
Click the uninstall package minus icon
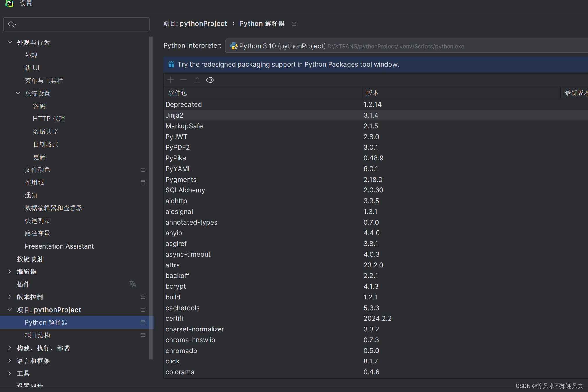pos(183,80)
